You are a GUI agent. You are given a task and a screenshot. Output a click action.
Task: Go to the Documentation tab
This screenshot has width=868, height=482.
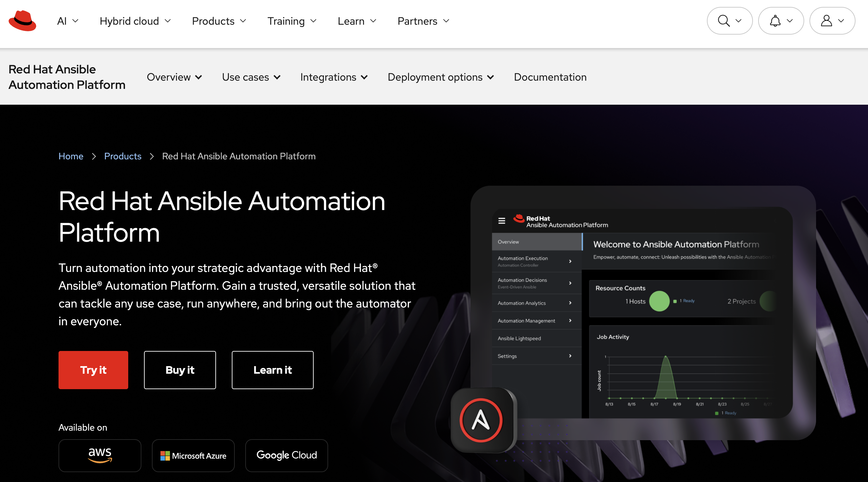(x=550, y=77)
